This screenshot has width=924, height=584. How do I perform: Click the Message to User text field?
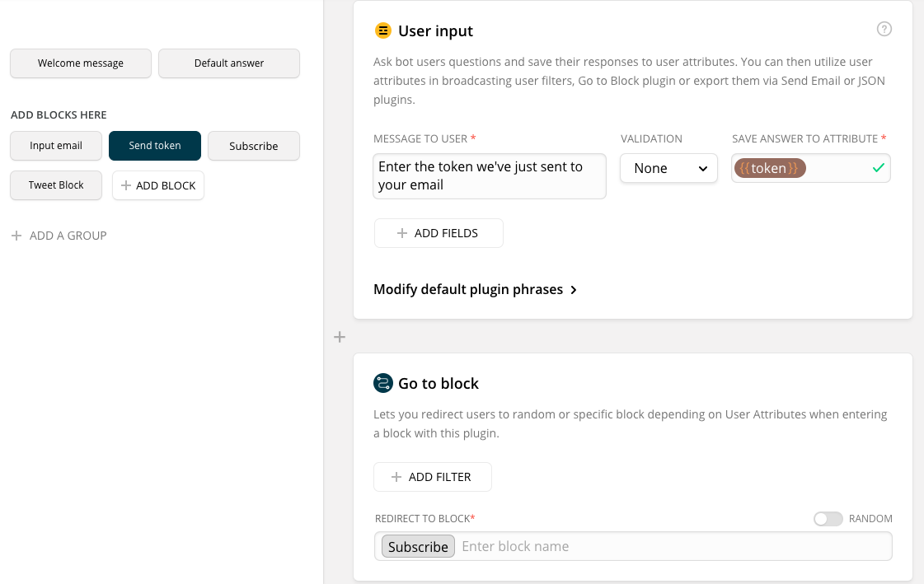click(x=490, y=175)
